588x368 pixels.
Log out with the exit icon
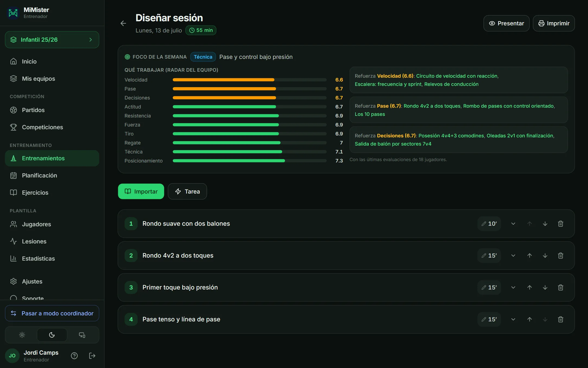92,356
